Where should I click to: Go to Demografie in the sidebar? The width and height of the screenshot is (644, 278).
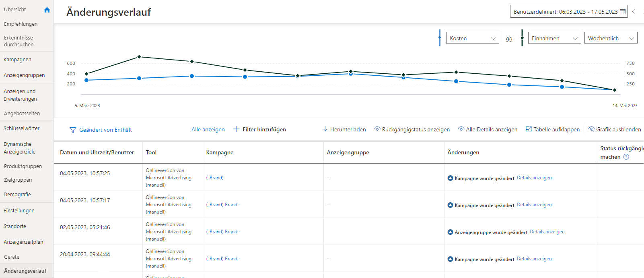click(x=17, y=195)
